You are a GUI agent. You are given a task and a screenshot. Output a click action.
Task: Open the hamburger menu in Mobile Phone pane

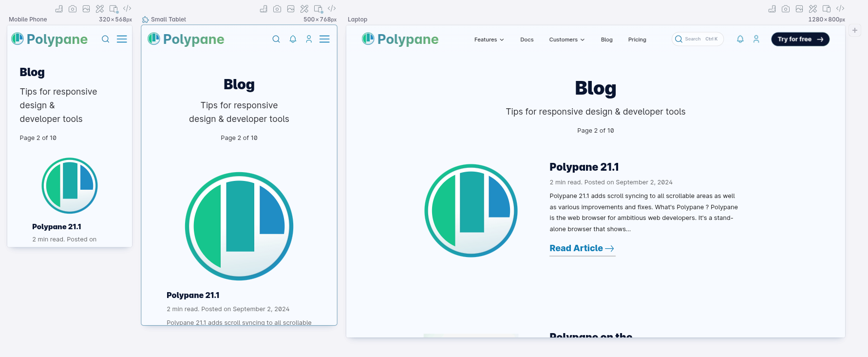click(122, 39)
